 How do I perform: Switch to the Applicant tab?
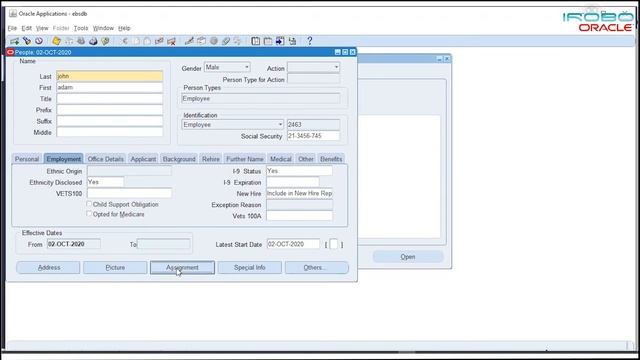(x=143, y=159)
